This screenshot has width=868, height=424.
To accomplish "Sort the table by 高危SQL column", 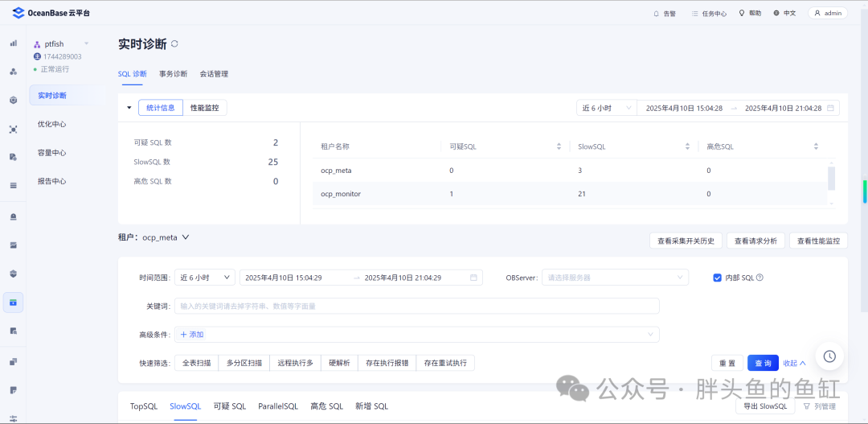I will (x=816, y=147).
